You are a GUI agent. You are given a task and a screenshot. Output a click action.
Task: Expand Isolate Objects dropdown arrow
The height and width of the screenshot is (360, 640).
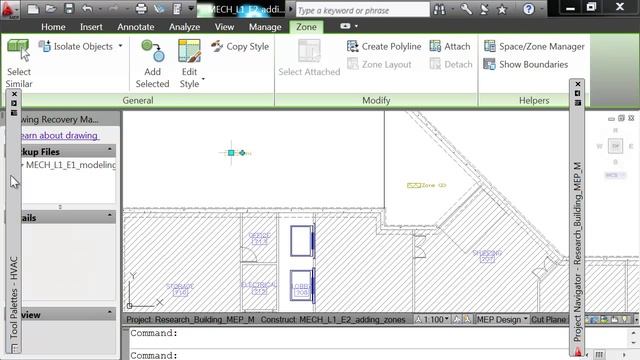pos(120,46)
